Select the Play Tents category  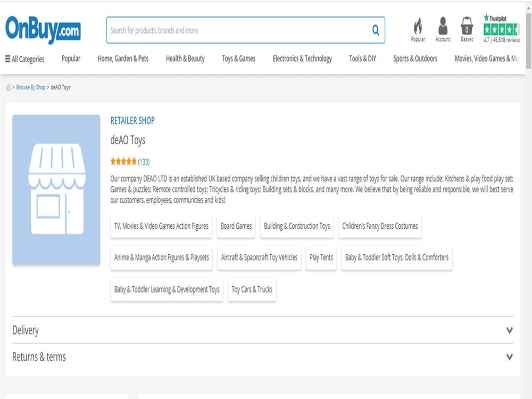(x=321, y=257)
